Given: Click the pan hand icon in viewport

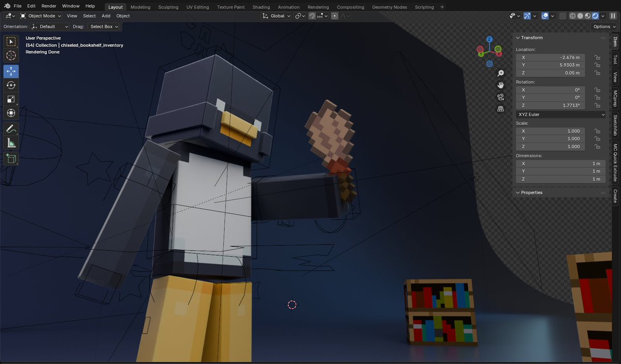Looking at the screenshot, I should pos(501,85).
